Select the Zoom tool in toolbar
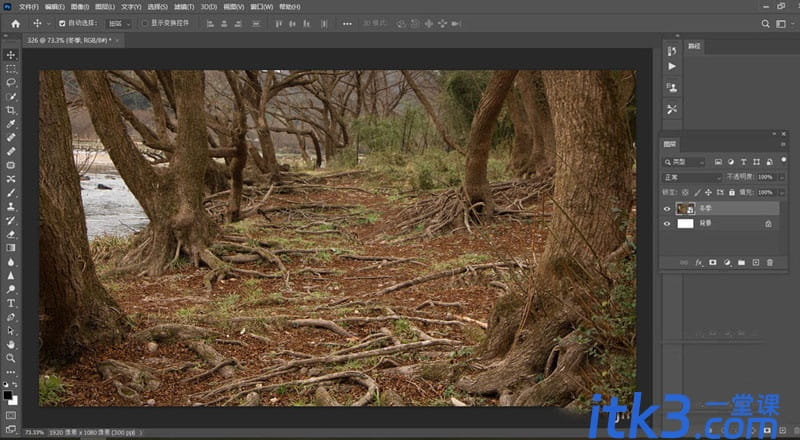Viewport: 800px width, 440px height. point(11,358)
